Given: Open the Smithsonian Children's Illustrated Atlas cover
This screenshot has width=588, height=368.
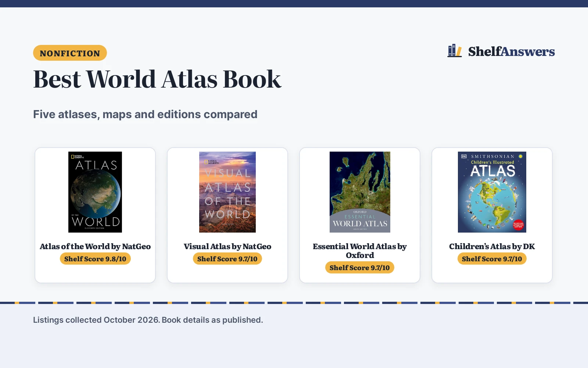Looking at the screenshot, I should click(492, 192).
